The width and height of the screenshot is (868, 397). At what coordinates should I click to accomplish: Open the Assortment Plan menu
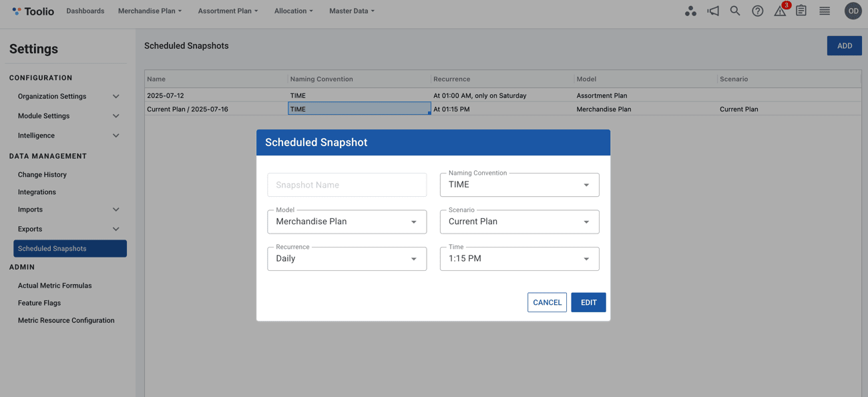click(x=228, y=11)
